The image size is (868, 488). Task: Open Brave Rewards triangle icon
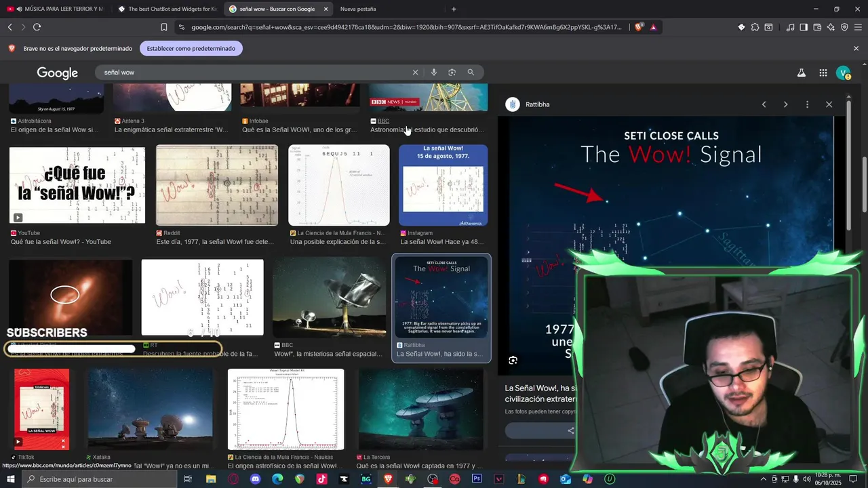click(653, 27)
